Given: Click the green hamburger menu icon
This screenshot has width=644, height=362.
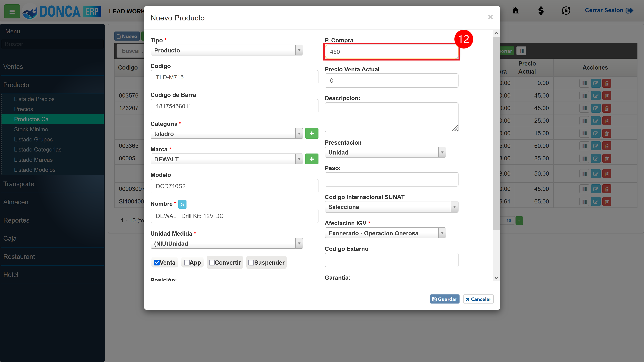Looking at the screenshot, I should coord(12,12).
